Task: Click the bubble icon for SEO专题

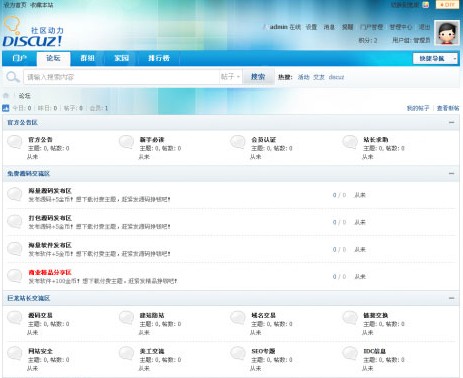Action: pyautogui.click(x=238, y=353)
